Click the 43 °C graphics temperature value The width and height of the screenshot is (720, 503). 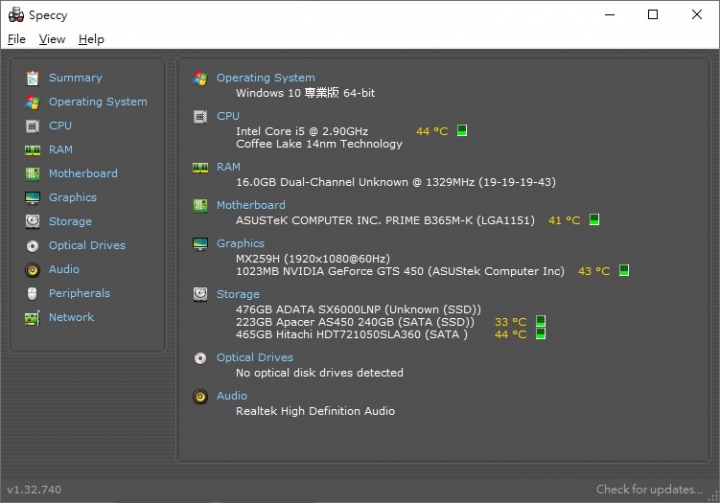click(594, 271)
